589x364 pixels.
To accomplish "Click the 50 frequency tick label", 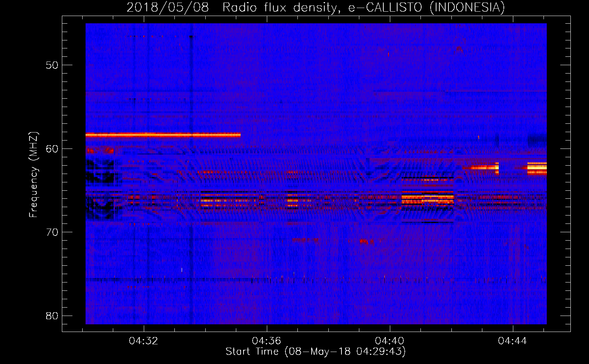I will (52, 65).
